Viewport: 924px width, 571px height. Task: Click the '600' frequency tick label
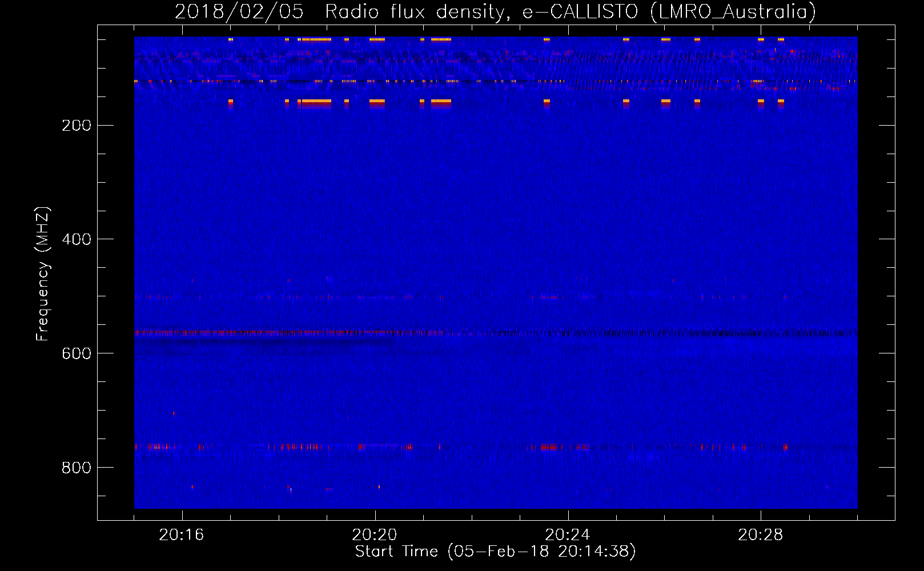pos(77,353)
